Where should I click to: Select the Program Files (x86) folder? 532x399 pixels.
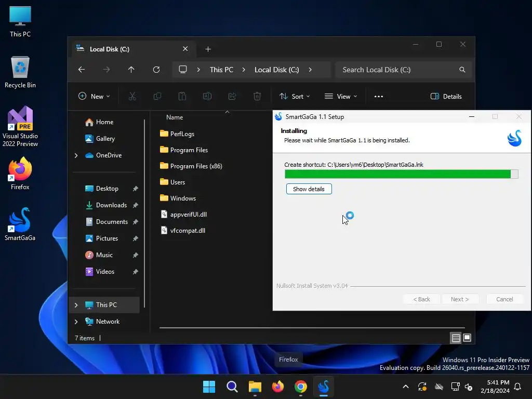click(x=191, y=166)
